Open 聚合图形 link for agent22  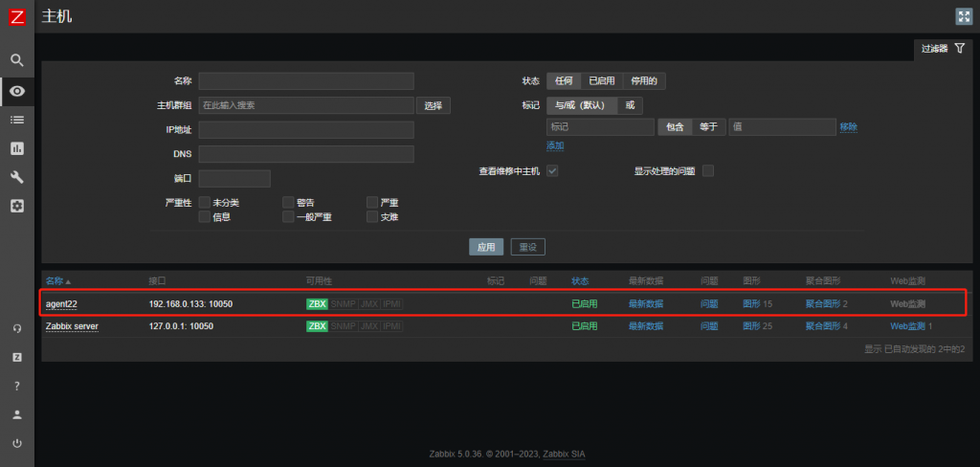coord(822,304)
